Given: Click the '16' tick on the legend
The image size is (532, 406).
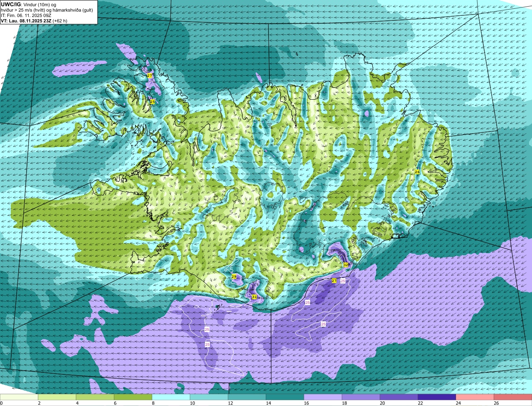Looking at the screenshot, I should point(305,403).
